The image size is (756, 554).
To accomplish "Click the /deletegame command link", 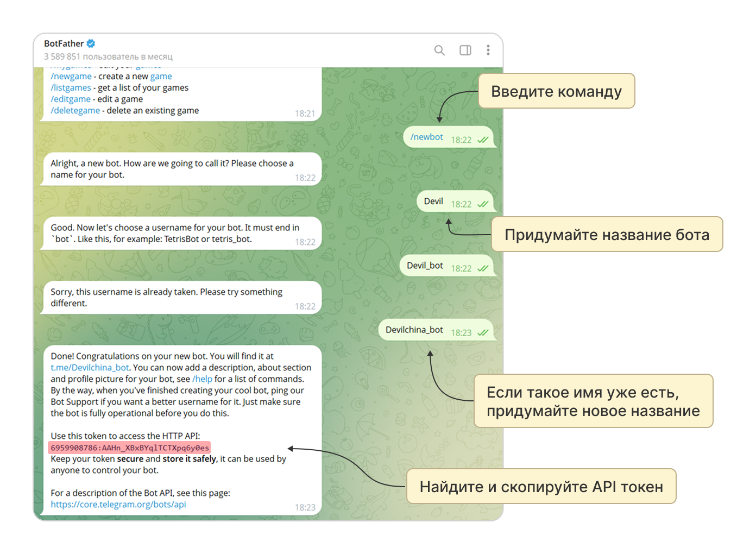I will click(75, 111).
